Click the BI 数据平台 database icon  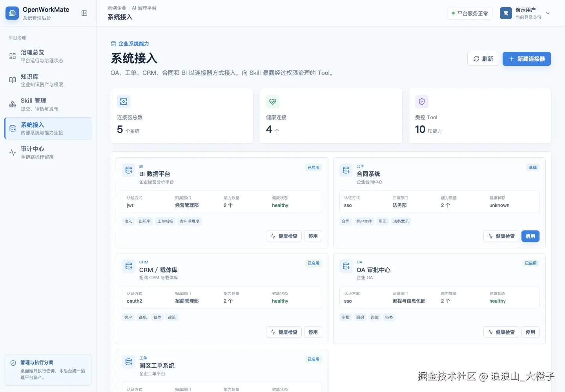(129, 170)
